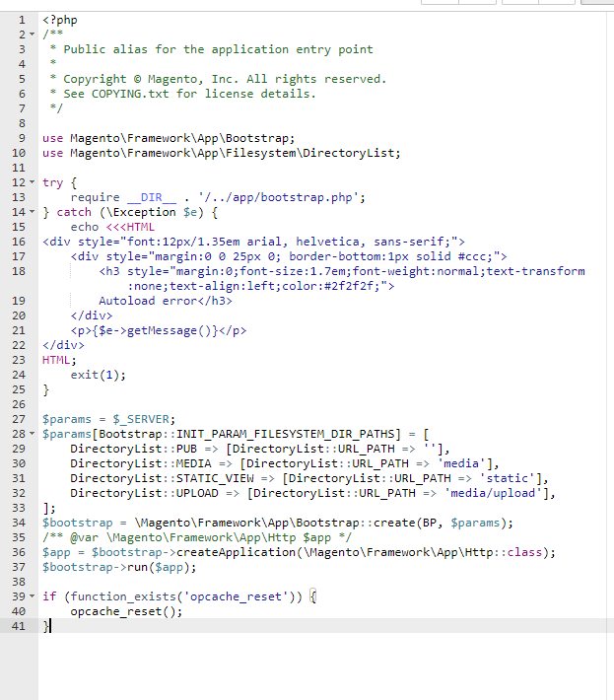The image size is (614, 700).
Task: Click 'Autoload error</h3>' text
Action: [x=166, y=301]
